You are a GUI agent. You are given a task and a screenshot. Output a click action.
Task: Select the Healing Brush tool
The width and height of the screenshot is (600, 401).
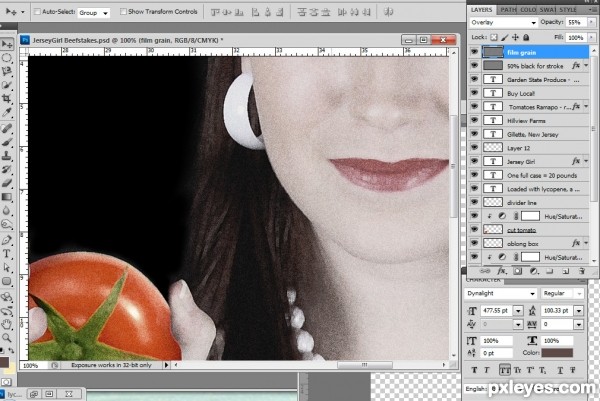(7, 128)
